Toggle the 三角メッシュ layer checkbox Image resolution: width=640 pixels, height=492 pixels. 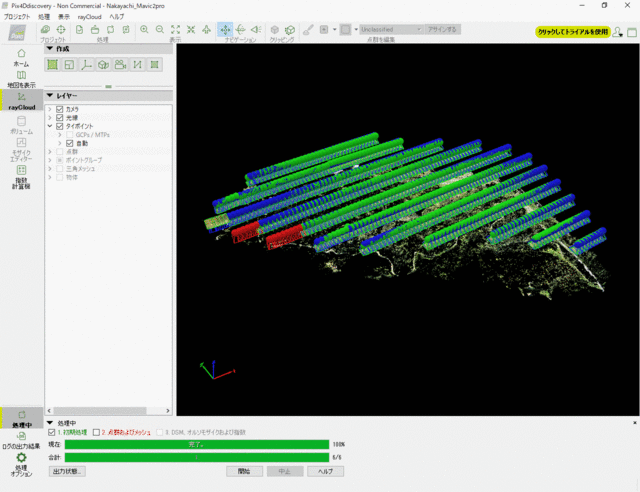[x=60, y=169]
